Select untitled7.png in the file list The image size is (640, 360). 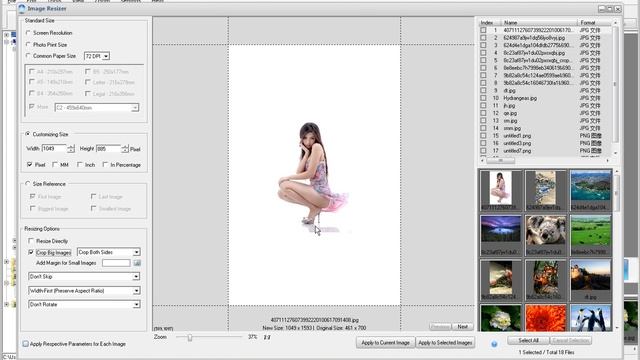[517, 151]
